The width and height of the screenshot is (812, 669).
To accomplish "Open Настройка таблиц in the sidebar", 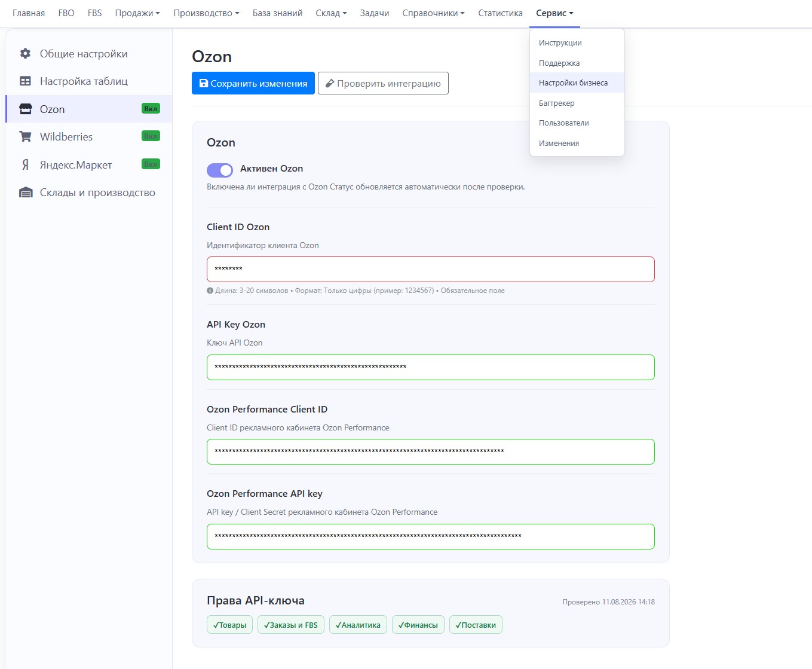I will click(x=89, y=81).
